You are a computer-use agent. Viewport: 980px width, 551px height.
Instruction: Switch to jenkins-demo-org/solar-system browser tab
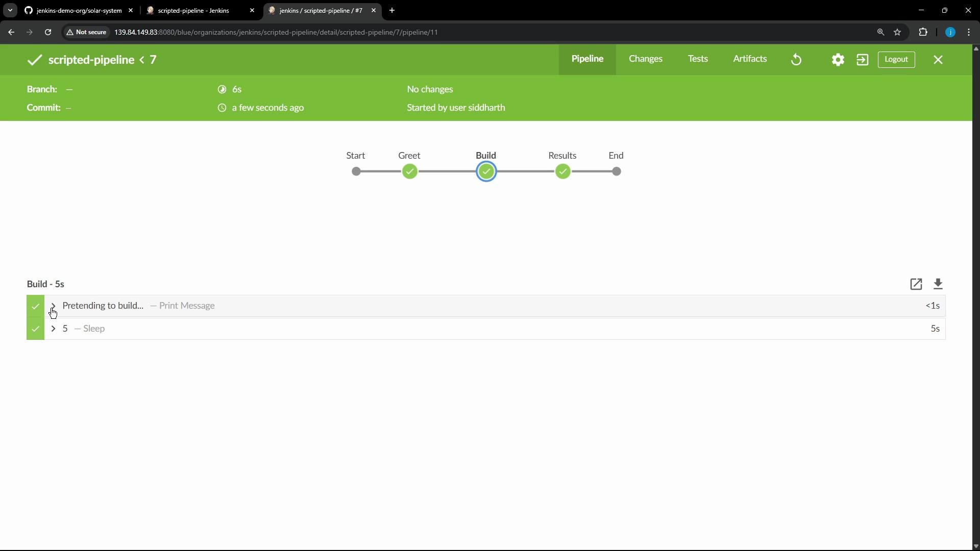point(79,10)
